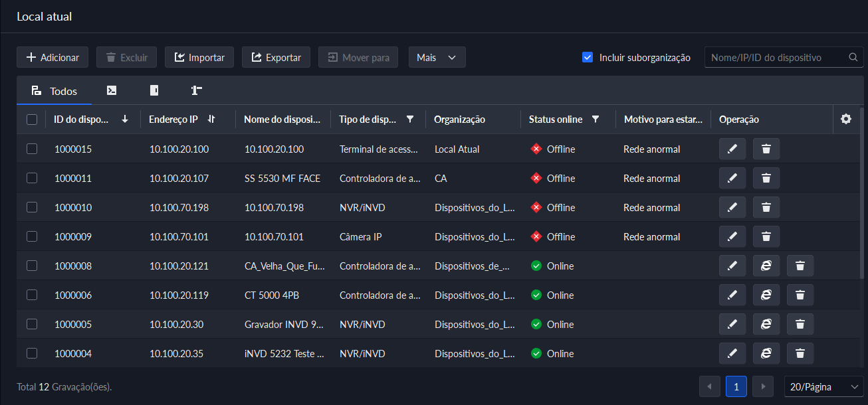Click the edit pencil icon for device 1000015

pos(732,149)
